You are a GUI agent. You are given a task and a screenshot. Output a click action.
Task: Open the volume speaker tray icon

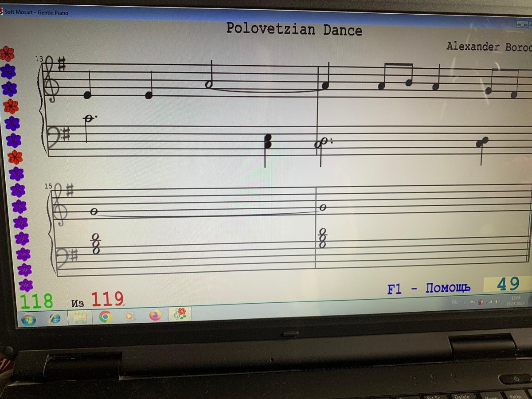tap(497, 301)
